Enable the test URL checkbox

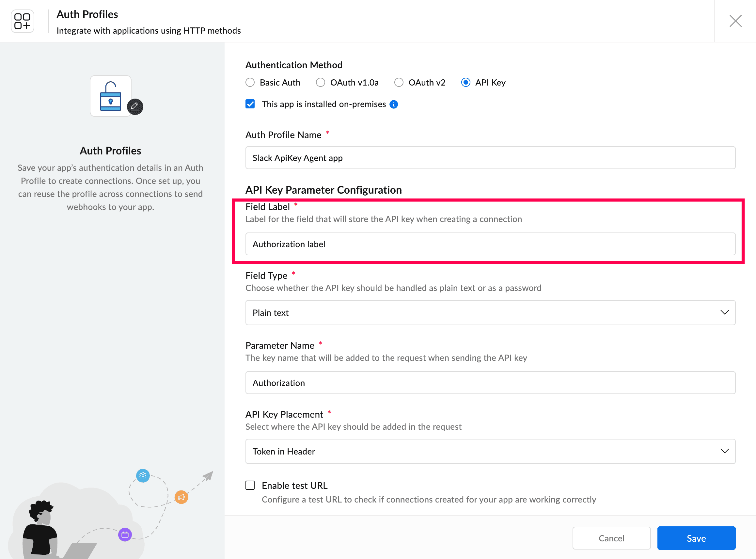[250, 485]
